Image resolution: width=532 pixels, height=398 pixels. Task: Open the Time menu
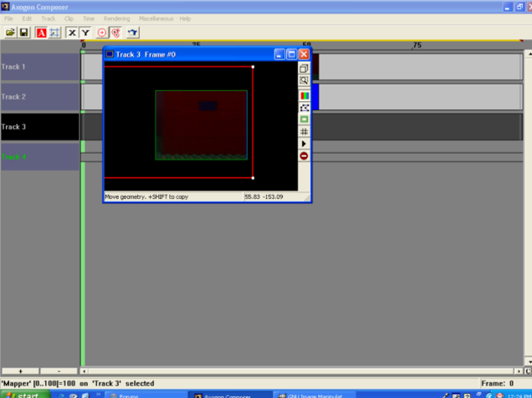pyautogui.click(x=89, y=18)
